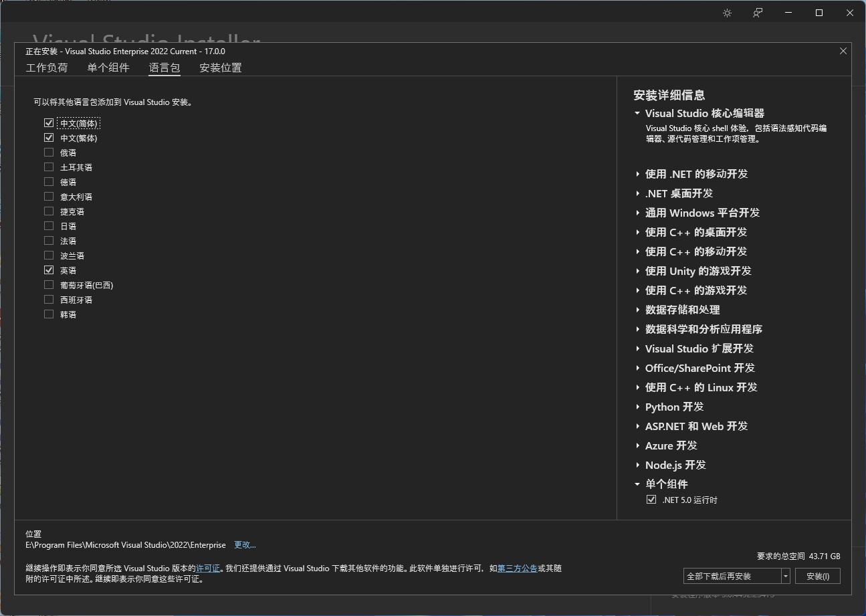
Task: Expand Office/SharePoint 开发
Action: pyautogui.click(x=637, y=368)
